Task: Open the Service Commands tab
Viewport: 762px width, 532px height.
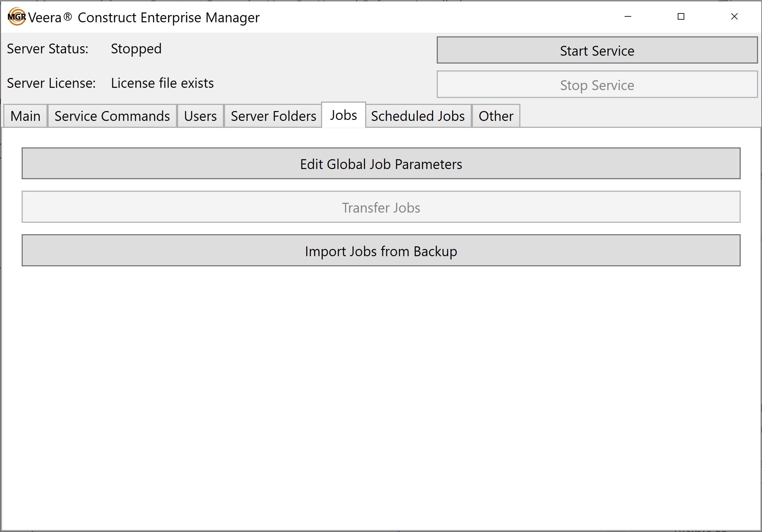Action: point(112,116)
